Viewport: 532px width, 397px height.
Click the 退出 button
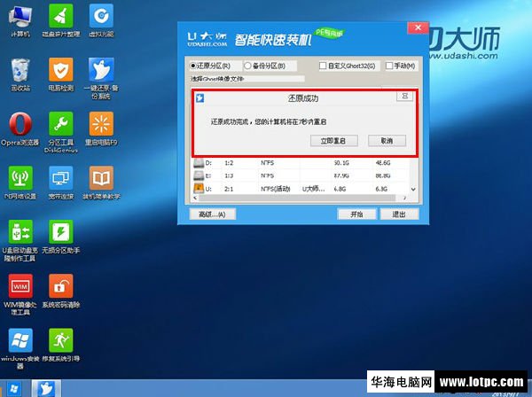point(399,214)
